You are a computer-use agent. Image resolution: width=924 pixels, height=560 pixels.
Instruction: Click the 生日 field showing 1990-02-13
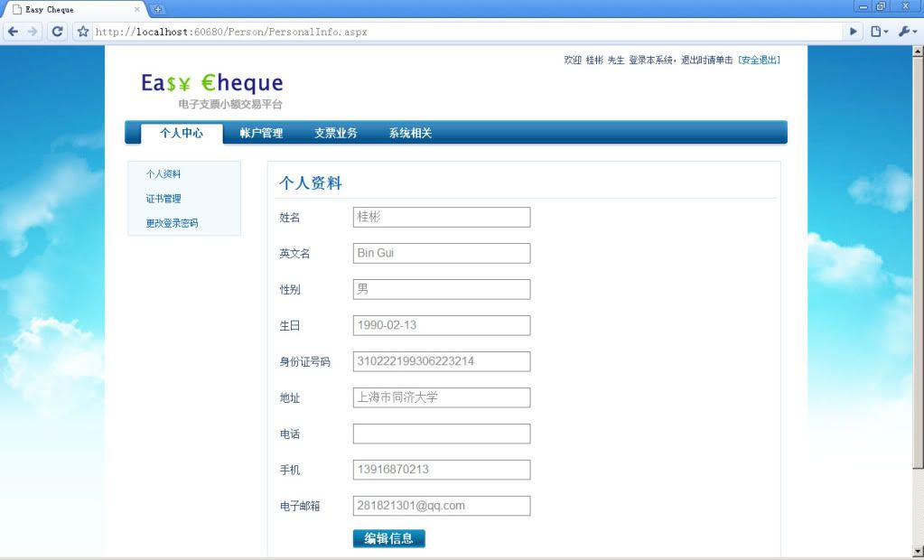(442, 325)
